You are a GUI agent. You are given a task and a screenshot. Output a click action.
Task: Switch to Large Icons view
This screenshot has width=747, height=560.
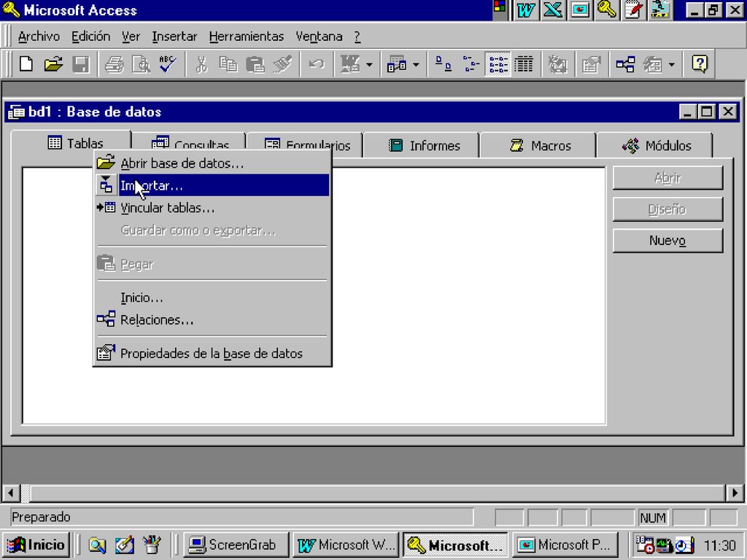[x=444, y=64]
